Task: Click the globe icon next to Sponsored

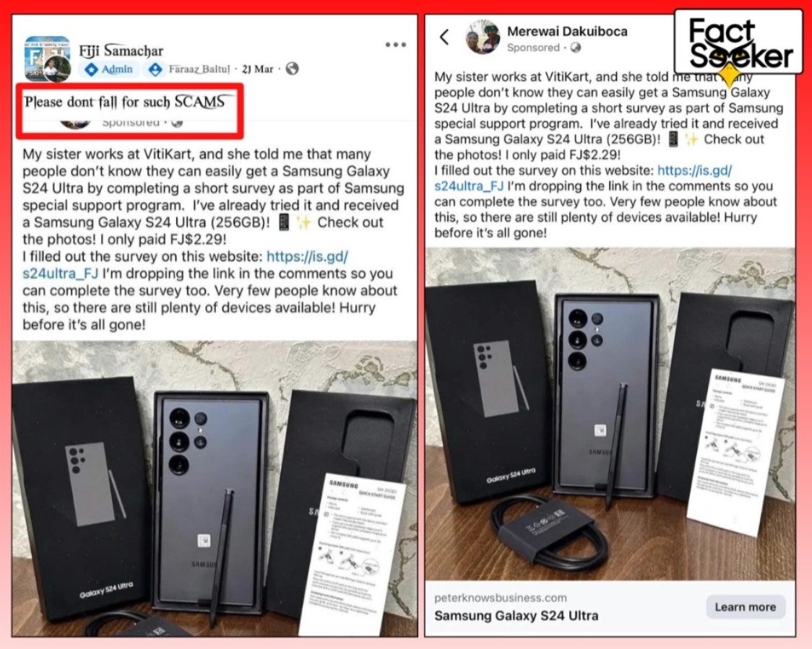Action: point(575,48)
